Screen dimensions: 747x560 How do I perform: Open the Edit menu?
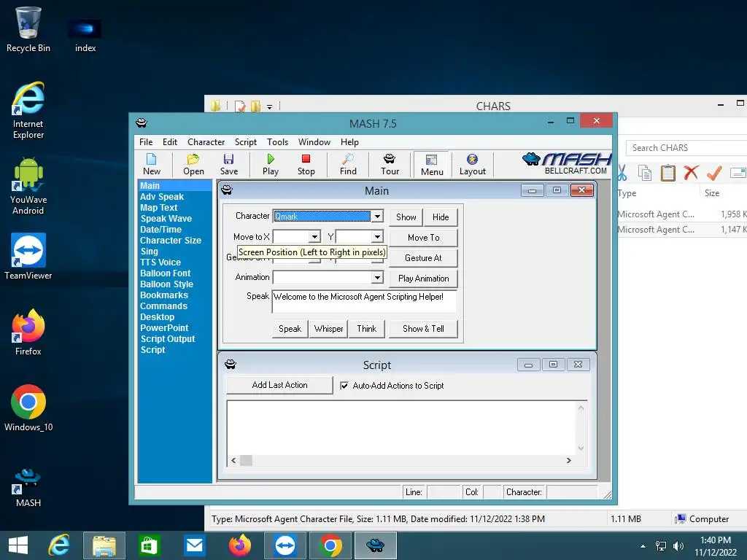point(169,142)
